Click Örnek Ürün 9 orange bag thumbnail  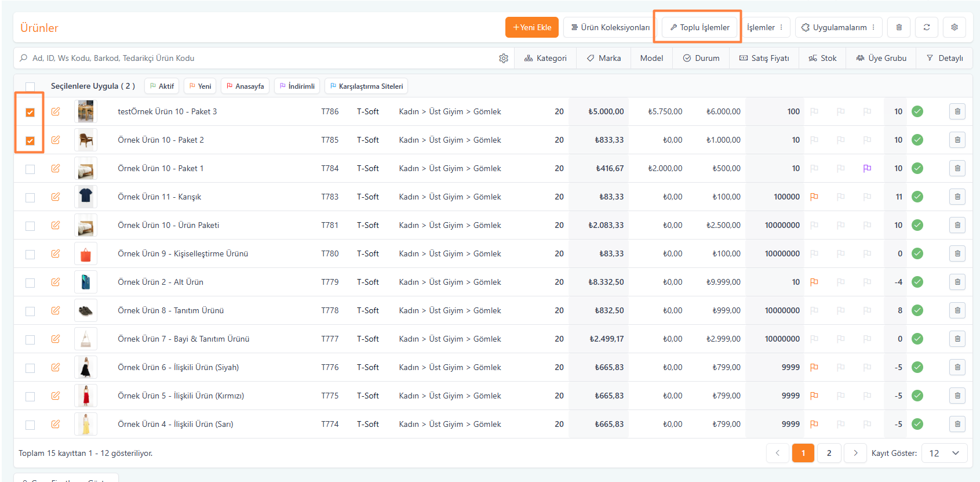[86, 253]
